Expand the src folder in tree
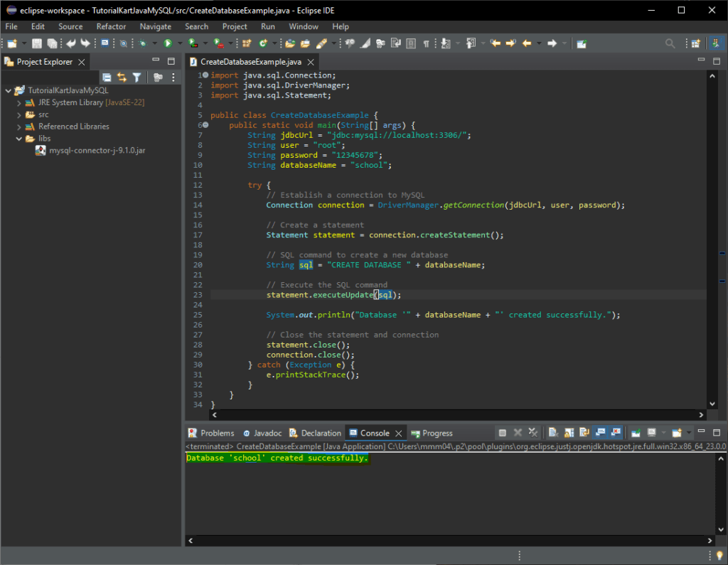 coord(19,114)
